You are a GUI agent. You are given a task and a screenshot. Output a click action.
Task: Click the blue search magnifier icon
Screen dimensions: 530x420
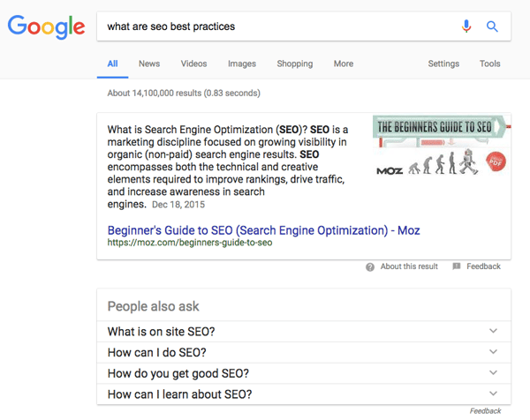tap(492, 26)
